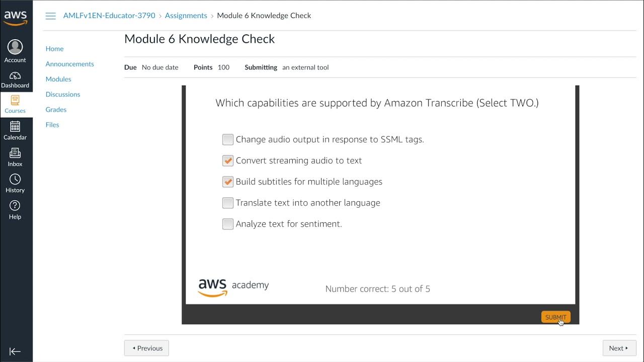Check 'Change audio output in response to SSML tags'
The image size is (644, 362).
[x=228, y=139]
